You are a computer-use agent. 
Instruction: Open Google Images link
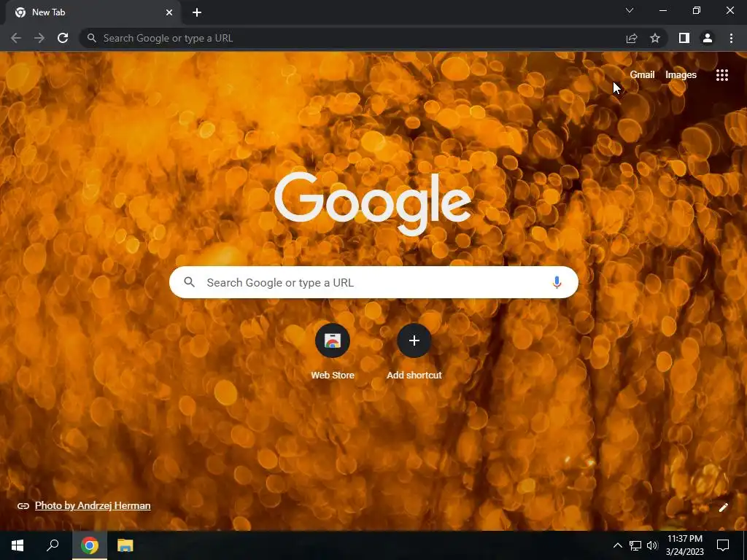(681, 75)
